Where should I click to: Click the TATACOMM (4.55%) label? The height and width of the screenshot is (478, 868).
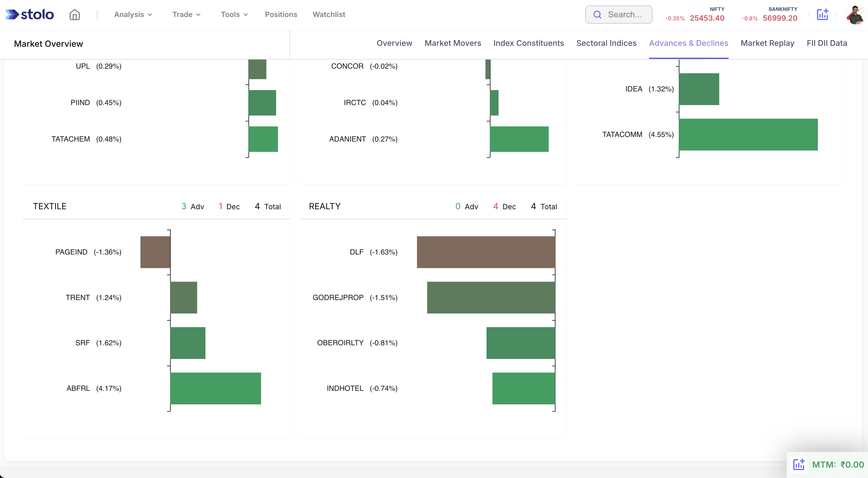tap(638, 135)
